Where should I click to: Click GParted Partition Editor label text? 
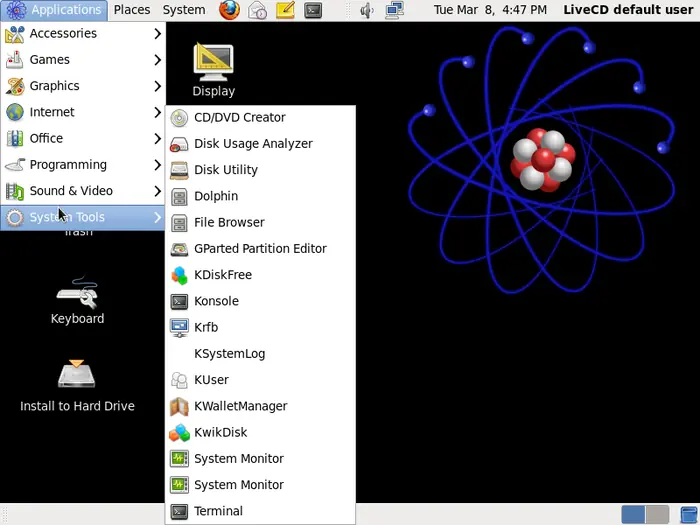pyautogui.click(x=260, y=249)
